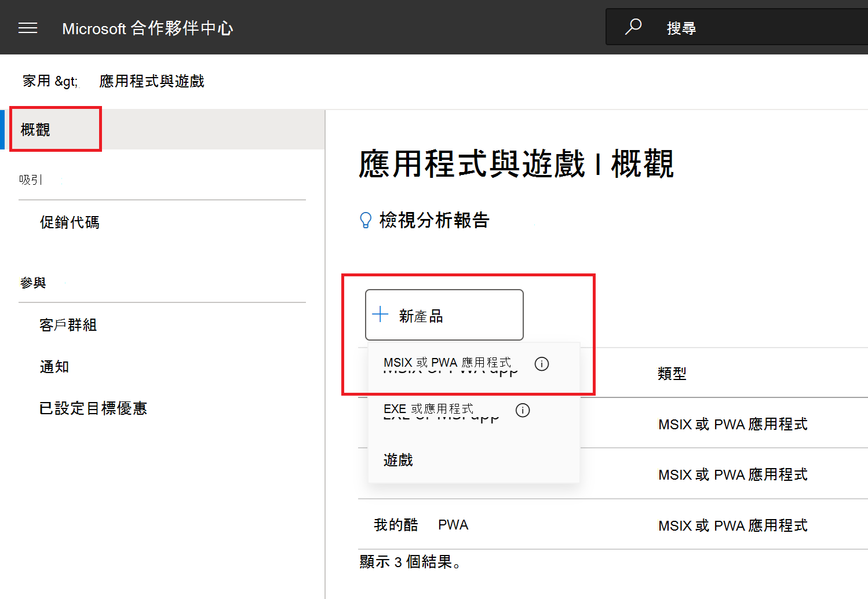The height and width of the screenshot is (599, 868).
Task: Open the 新產品 dropdown button
Action: (444, 315)
